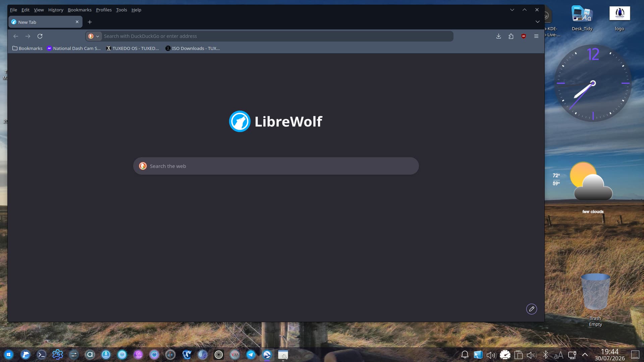Click the window-with-wrench taskbar icon
The image size is (644, 362).
point(283,355)
